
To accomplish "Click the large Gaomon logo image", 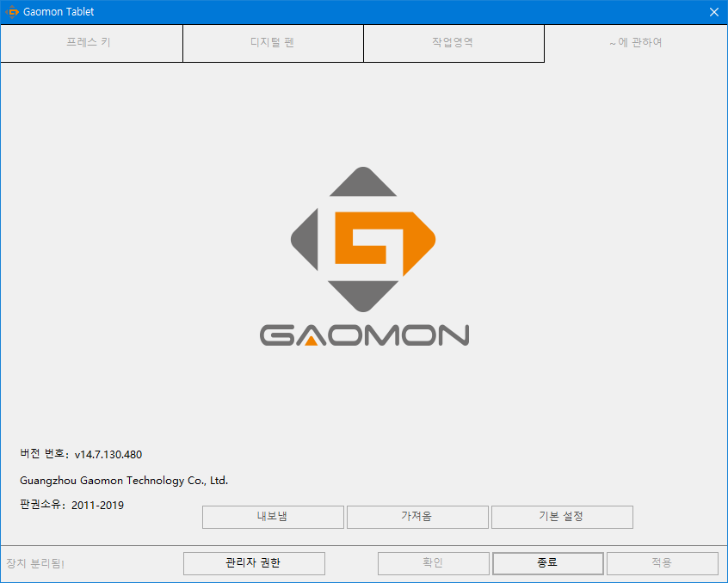I will (363, 256).
